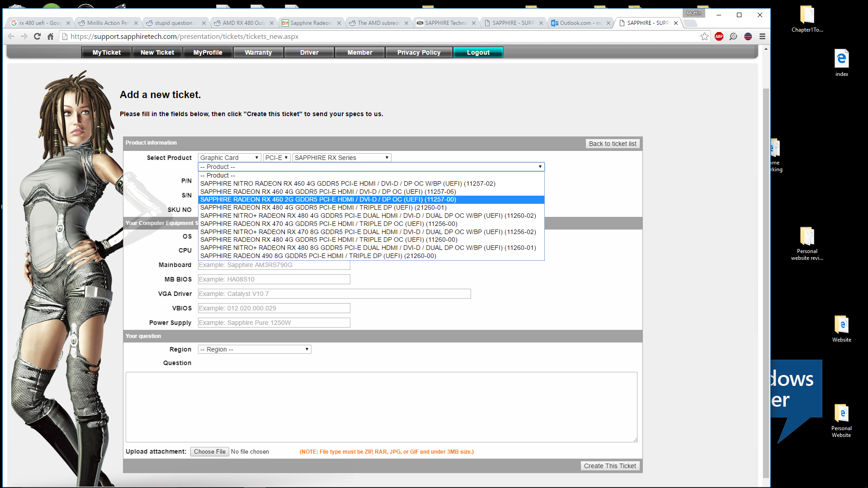This screenshot has width=868, height=488.
Task: Switch to AMD RX 480 Out tab
Action: point(243,23)
